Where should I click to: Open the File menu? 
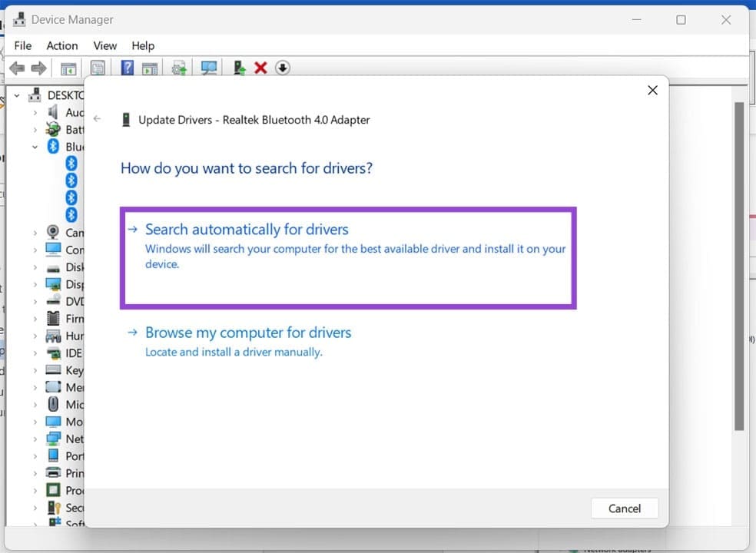(x=22, y=45)
